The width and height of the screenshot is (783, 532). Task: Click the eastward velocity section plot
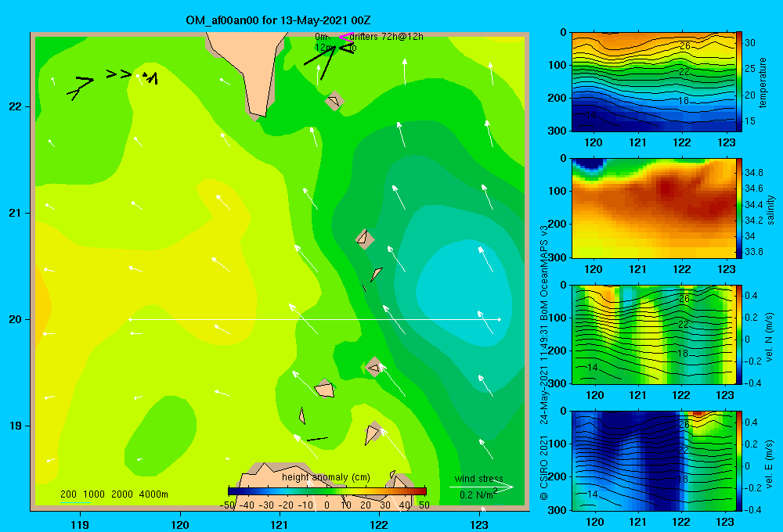pos(653,461)
